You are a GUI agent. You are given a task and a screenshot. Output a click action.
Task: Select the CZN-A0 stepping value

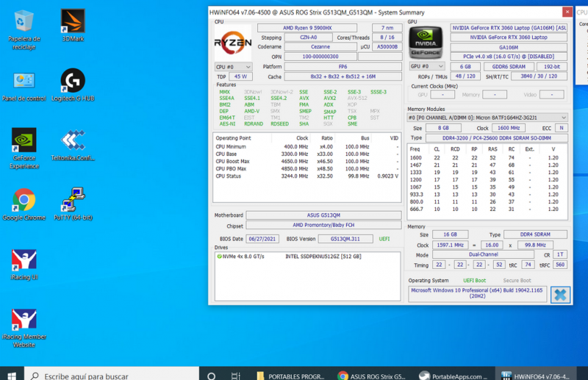[x=308, y=37]
